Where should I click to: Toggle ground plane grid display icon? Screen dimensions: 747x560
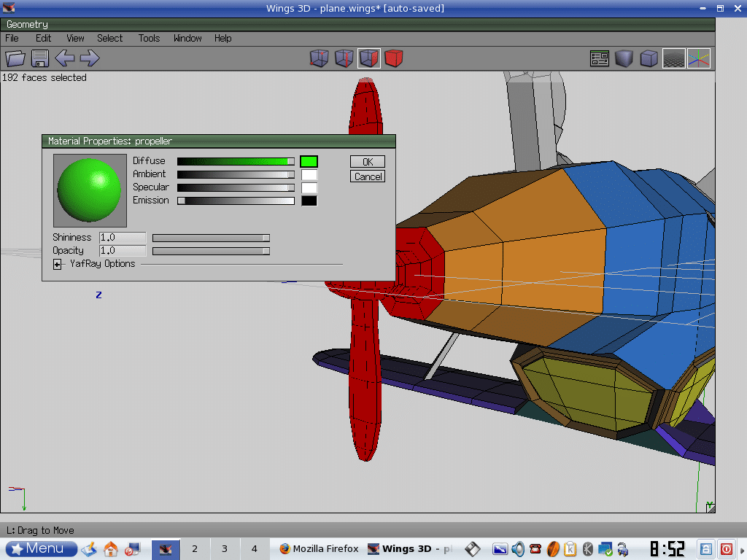coord(673,58)
